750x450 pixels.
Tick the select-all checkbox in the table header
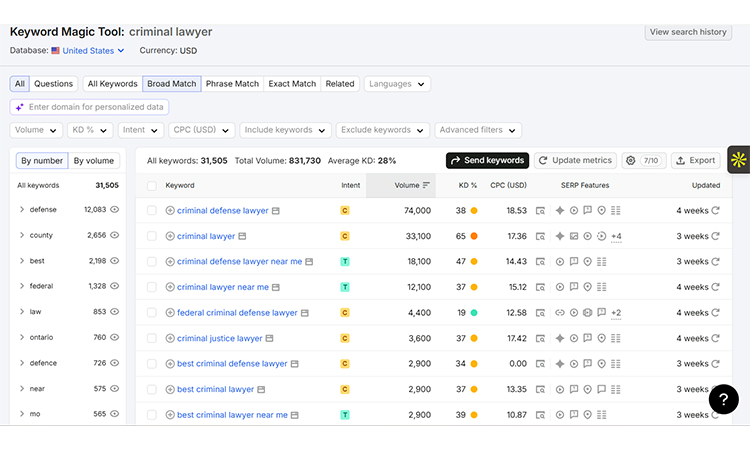coord(152,186)
